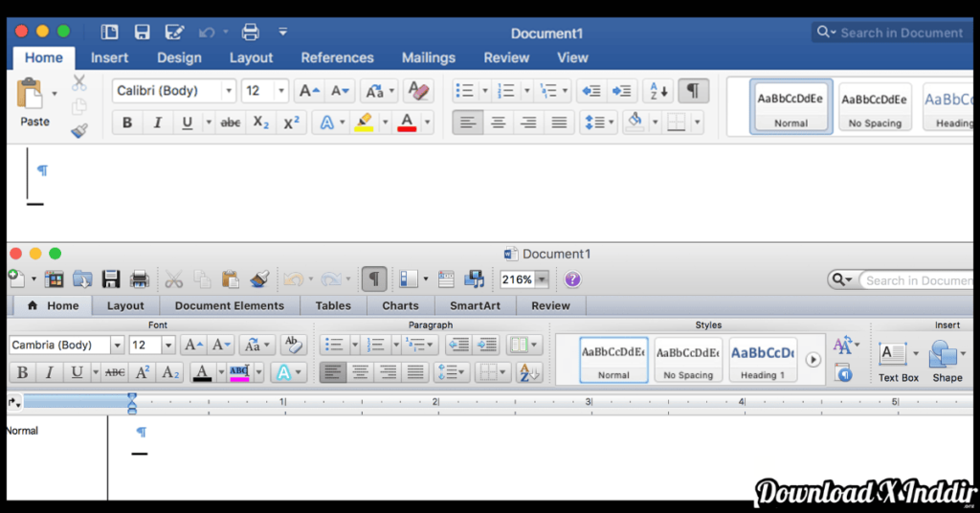Open font size 12 dropdown in top ribbon
Viewport: 980px width, 513px height.
[281, 91]
